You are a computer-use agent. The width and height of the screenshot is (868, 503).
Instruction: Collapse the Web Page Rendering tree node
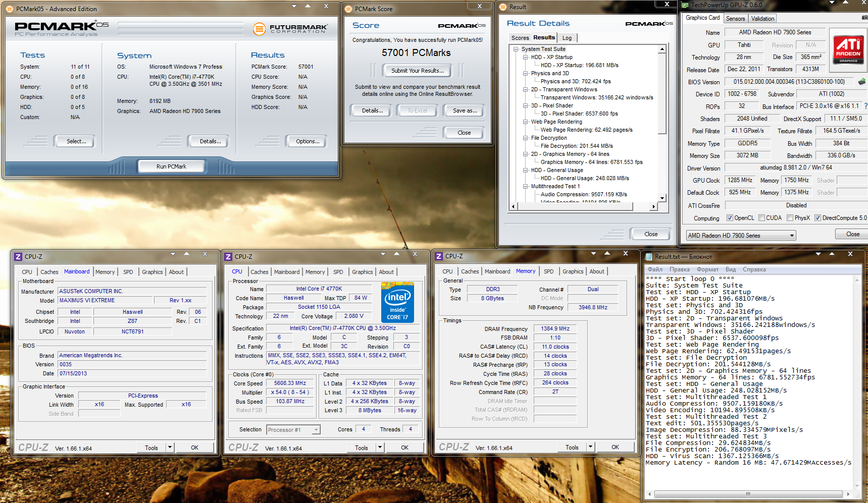[525, 122]
